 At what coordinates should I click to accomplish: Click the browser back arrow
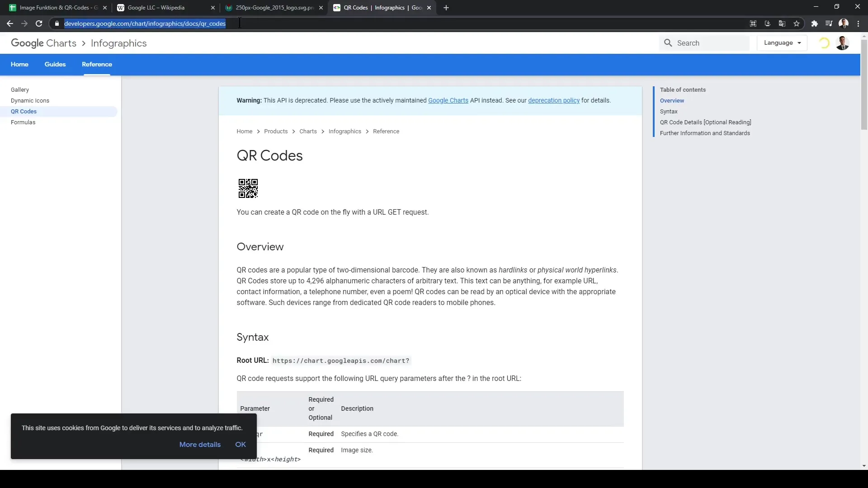pyautogui.click(x=10, y=23)
